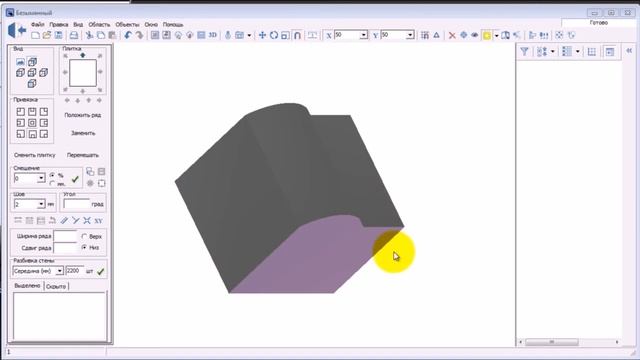This screenshot has width=640, height=360.
Task: Select the Верх radio button
Action: [84, 236]
